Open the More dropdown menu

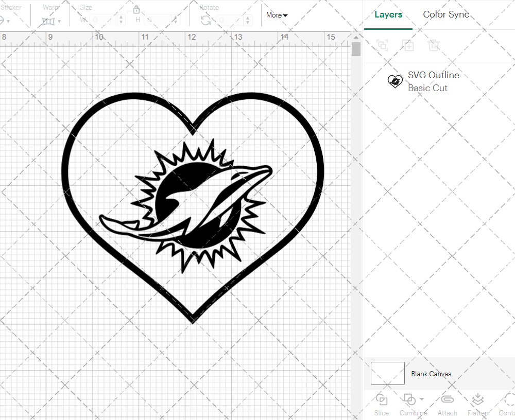point(277,15)
